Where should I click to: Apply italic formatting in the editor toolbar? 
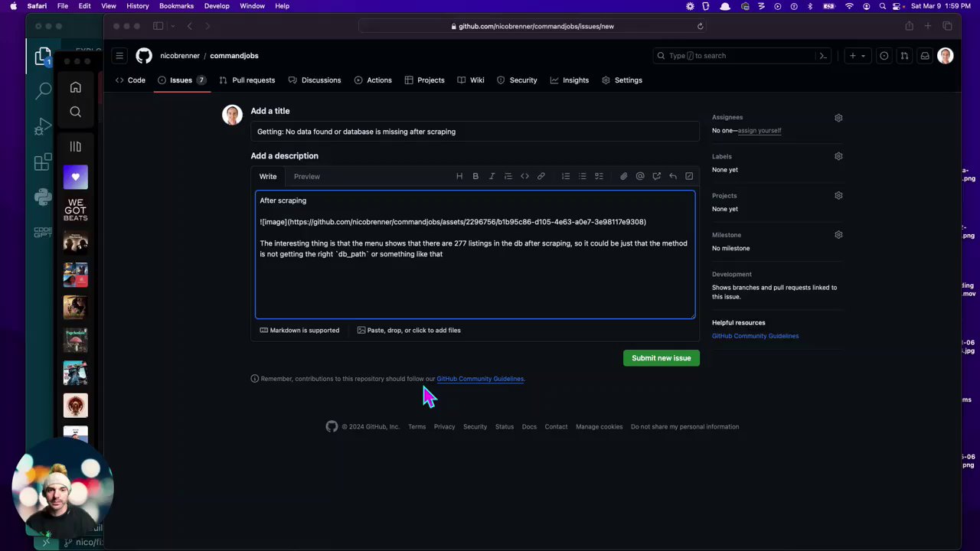point(492,176)
